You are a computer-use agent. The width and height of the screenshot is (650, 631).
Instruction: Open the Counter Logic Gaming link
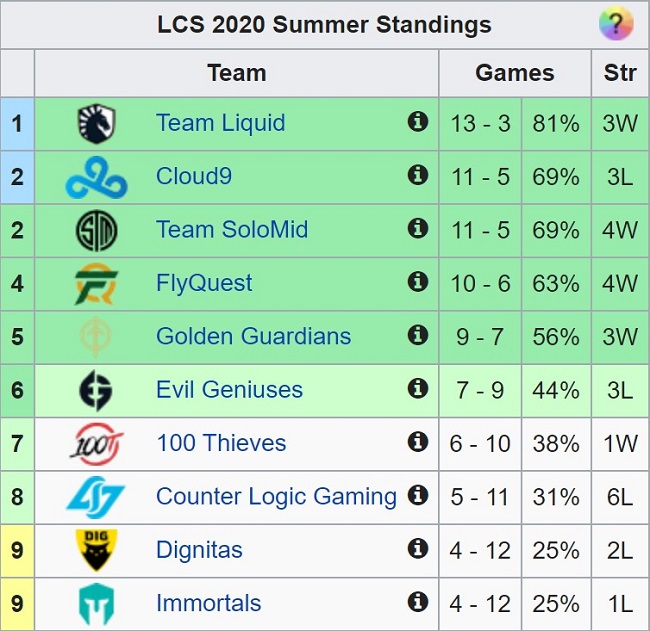click(276, 496)
